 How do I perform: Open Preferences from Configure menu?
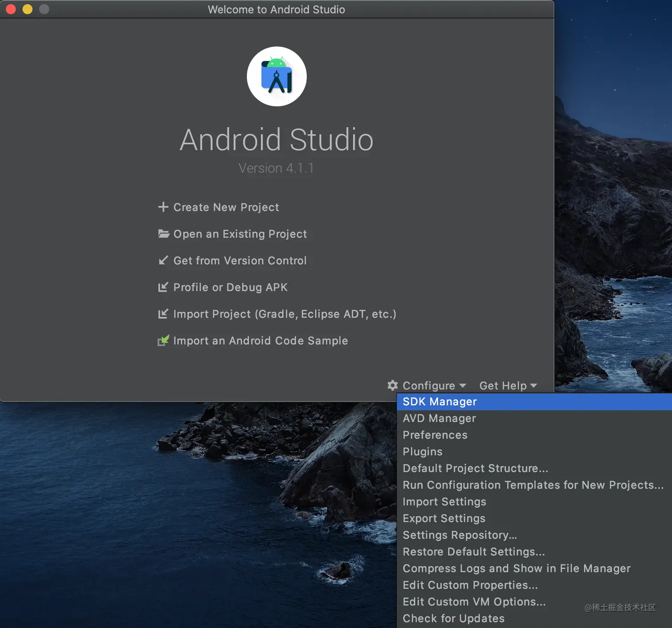coord(435,435)
